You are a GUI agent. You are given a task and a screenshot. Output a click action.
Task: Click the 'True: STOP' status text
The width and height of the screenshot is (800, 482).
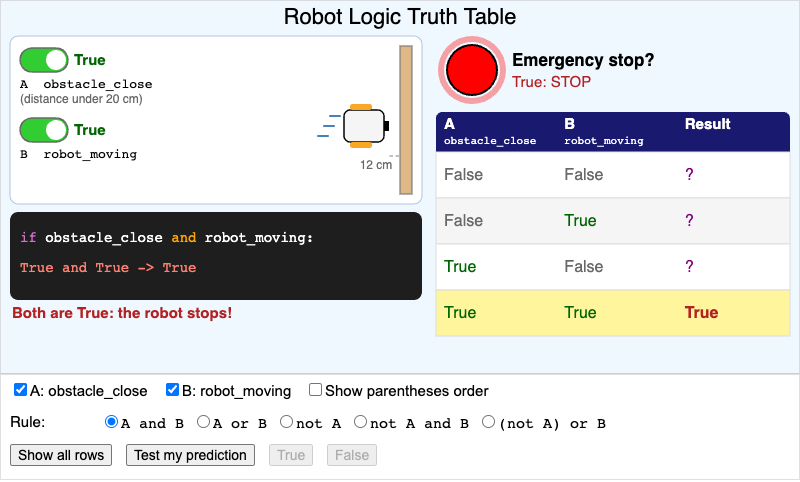coord(552,82)
